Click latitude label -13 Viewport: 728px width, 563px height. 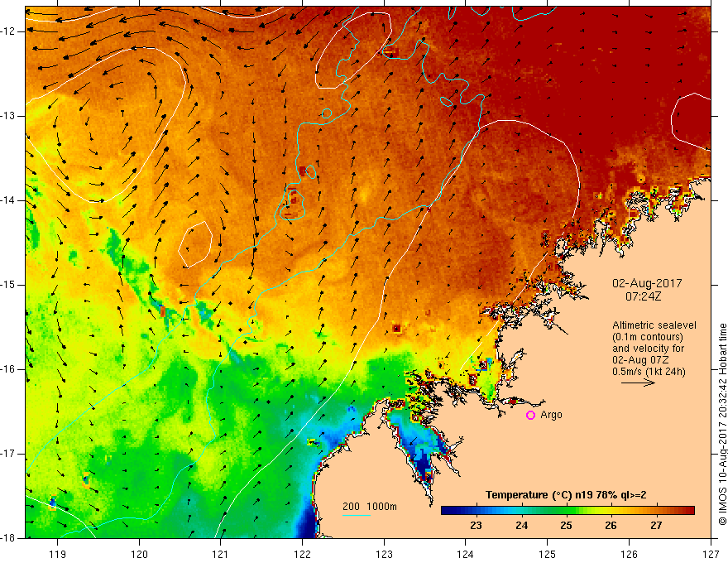tap(9, 116)
